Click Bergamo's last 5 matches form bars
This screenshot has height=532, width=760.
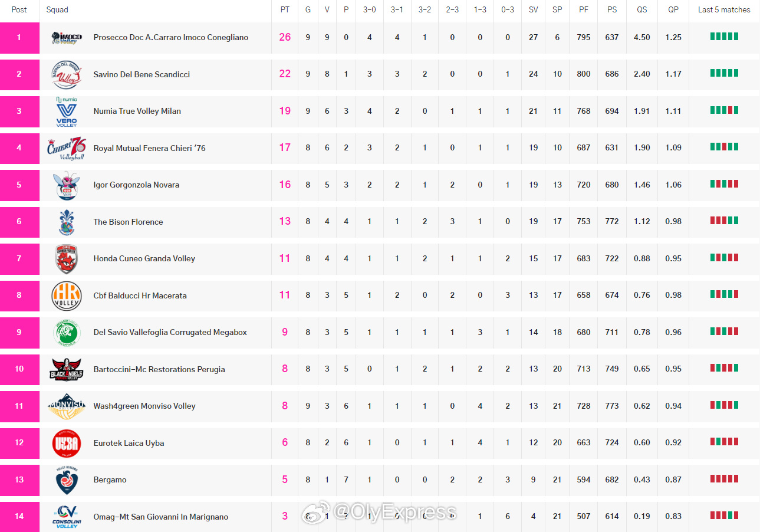pos(724,478)
